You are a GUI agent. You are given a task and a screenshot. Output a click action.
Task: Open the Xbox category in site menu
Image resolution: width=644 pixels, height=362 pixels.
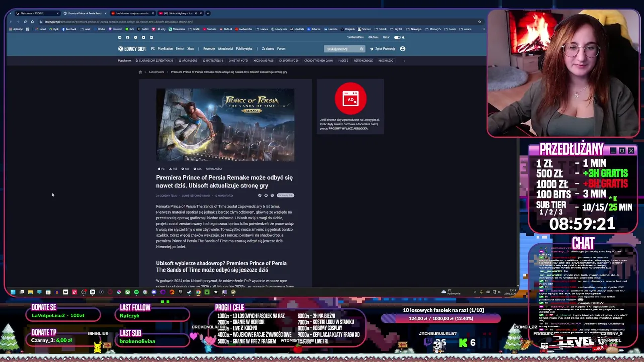tap(190, 49)
